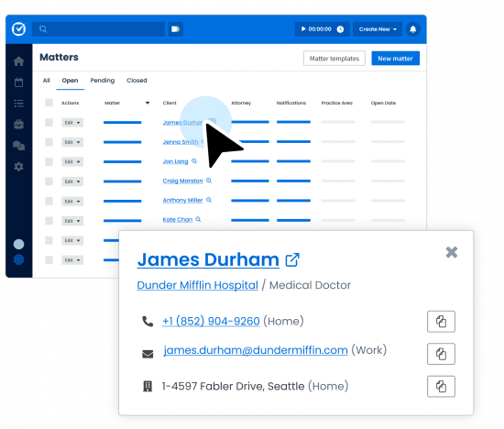Screen dimensions: 504x429
Task: Check the Craig Marston row checkbox
Action: coord(49,181)
